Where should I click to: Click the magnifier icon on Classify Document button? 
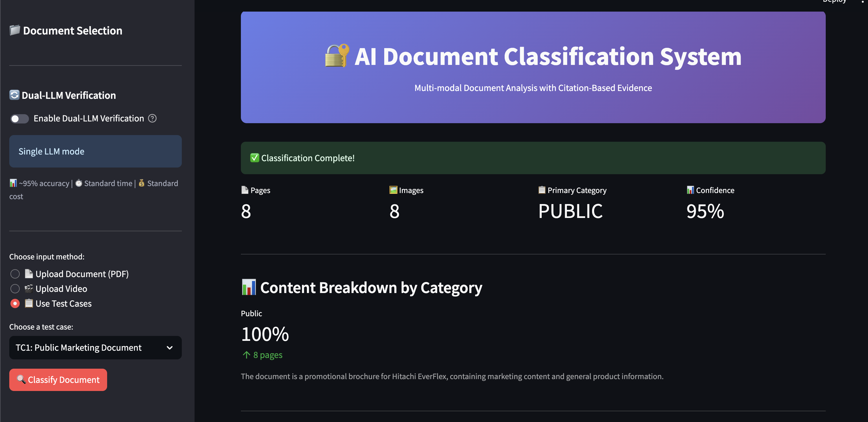coord(21,379)
